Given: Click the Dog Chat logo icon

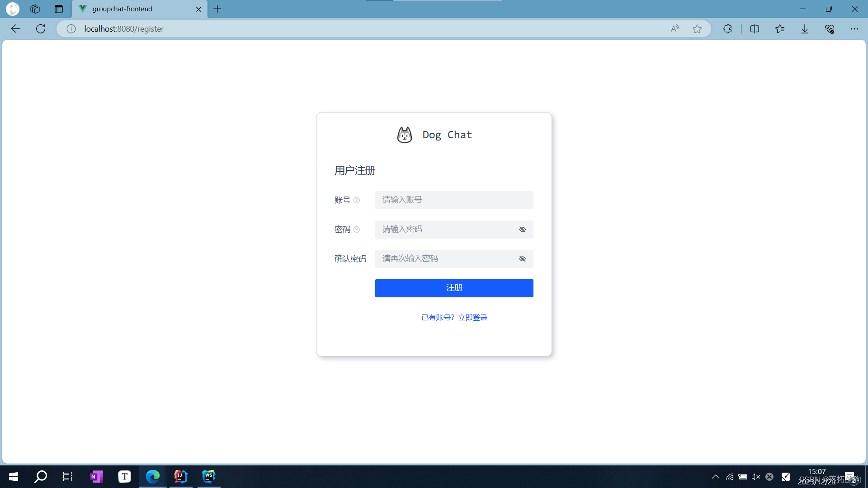Looking at the screenshot, I should (x=405, y=135).
